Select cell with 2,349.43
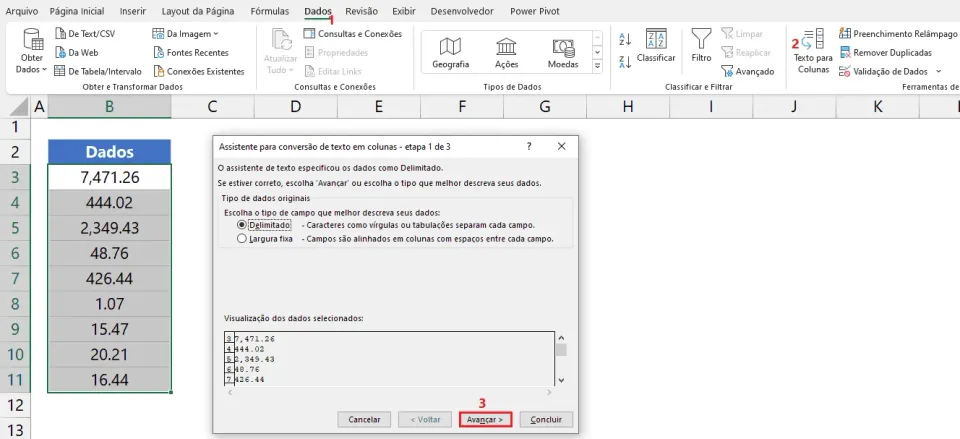960x439 pixels. point(110,228)
